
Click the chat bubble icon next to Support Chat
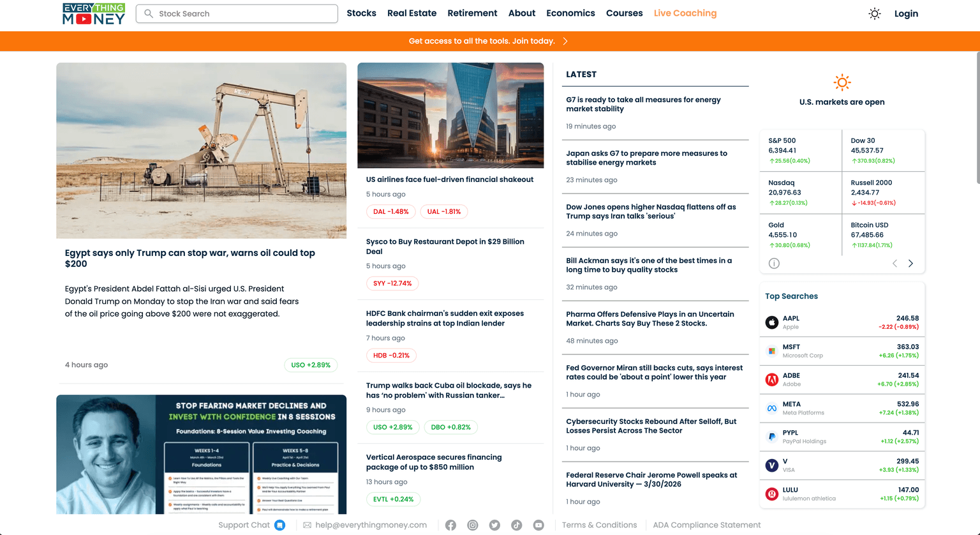click(279, 525)
